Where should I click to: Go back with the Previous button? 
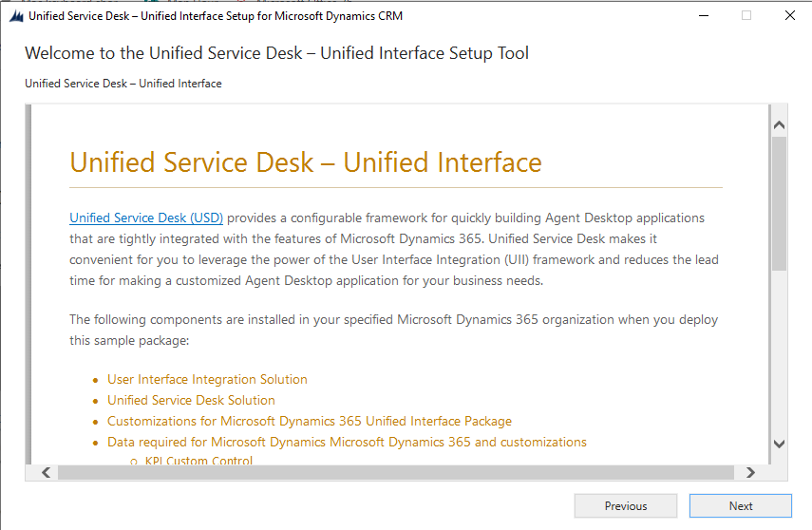[x=626, y=505]
